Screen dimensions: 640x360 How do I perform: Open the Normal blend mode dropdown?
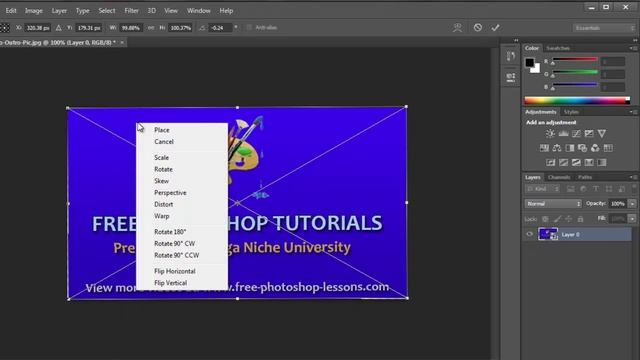click(x=553, y=204)
